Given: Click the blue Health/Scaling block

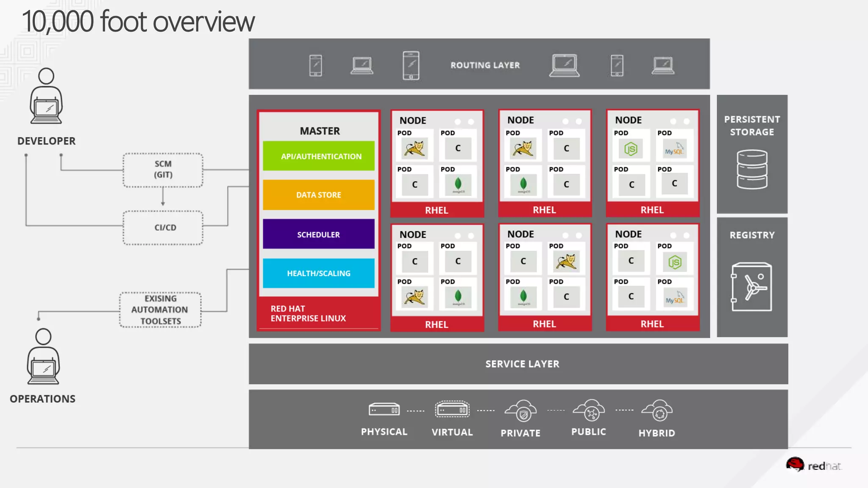Looking at the screenshot, I should [319, 273].
